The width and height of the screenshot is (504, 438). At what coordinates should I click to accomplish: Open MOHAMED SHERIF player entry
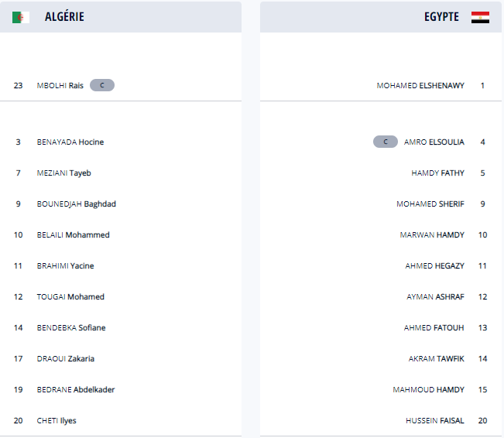coord(430,204)
